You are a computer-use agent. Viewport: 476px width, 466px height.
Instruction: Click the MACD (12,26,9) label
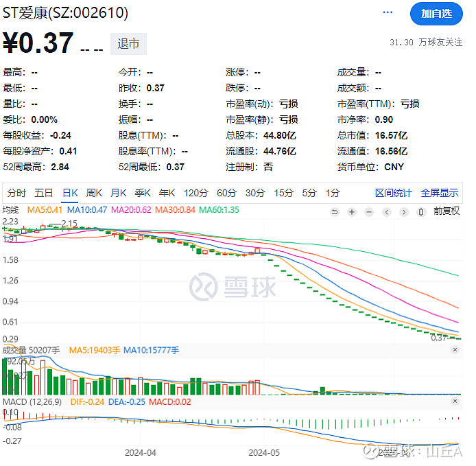pyautogui.click(x=32, y=402)
